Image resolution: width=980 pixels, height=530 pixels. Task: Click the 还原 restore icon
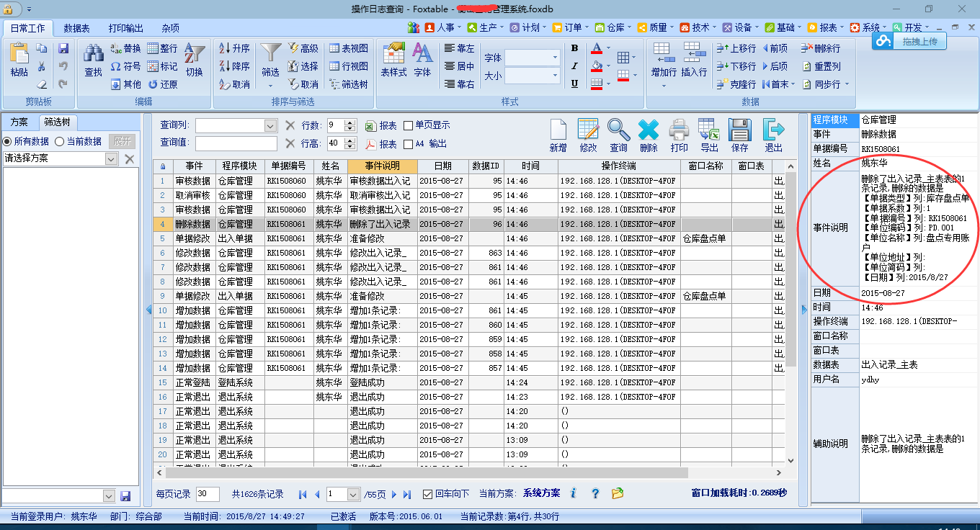162,84
